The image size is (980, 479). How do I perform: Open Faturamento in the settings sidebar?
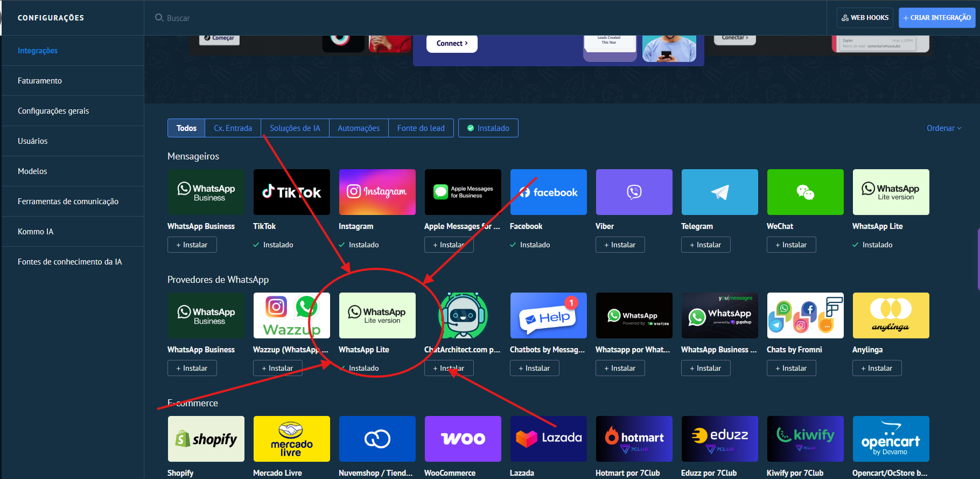(40, 81)
